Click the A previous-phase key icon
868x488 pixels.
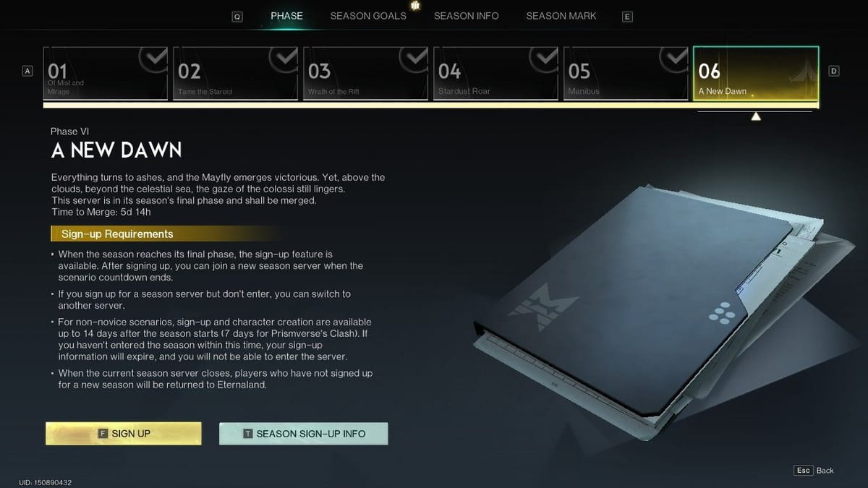(28, 71)
